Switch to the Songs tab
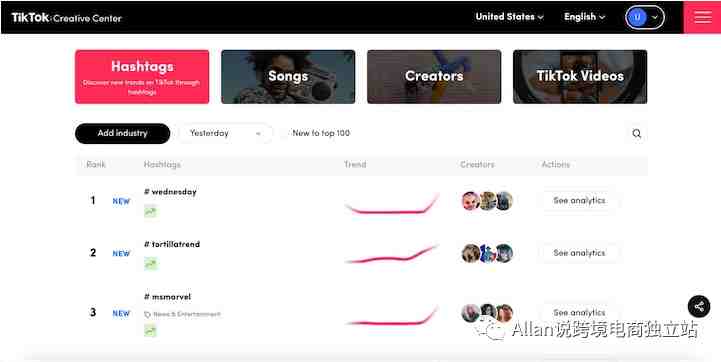The width and height of the screenshot is (721, 362). [288, 77]
